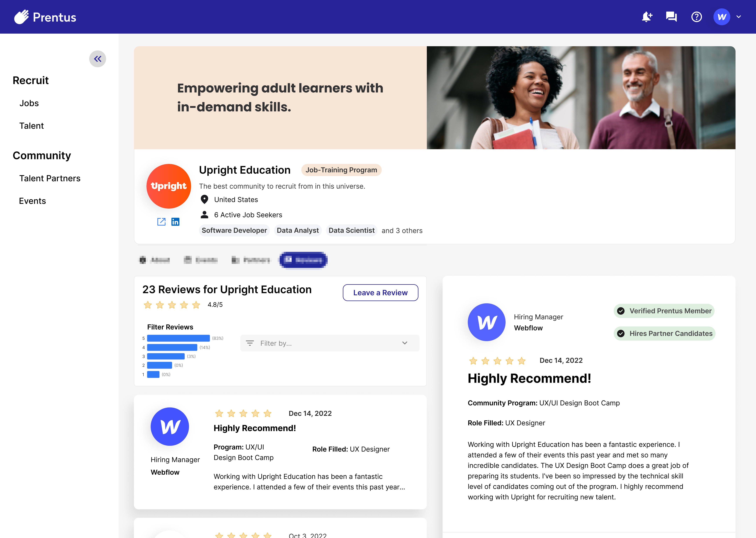Open the LinkedIn icon under Upright logo
756x538 pixels.
(175, 222)
